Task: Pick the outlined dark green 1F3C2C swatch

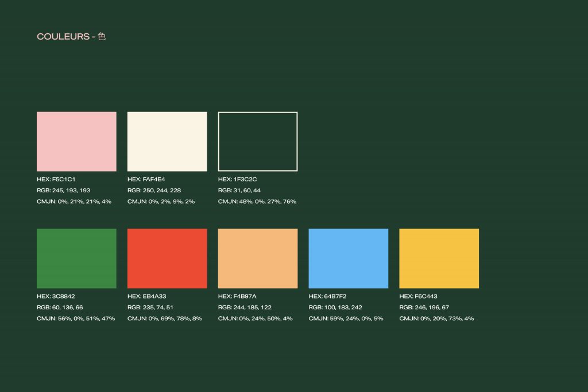Action: click(x=258, y=141)
